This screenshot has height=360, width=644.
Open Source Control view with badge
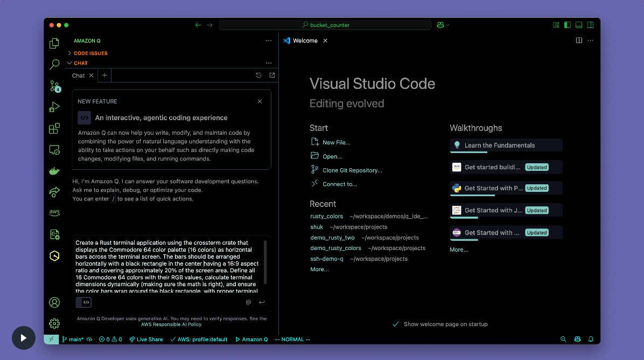[x=54, y=86]
